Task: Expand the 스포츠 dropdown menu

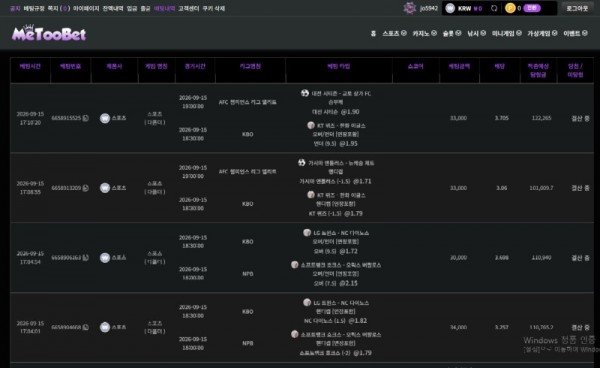Action: [394, 34]
